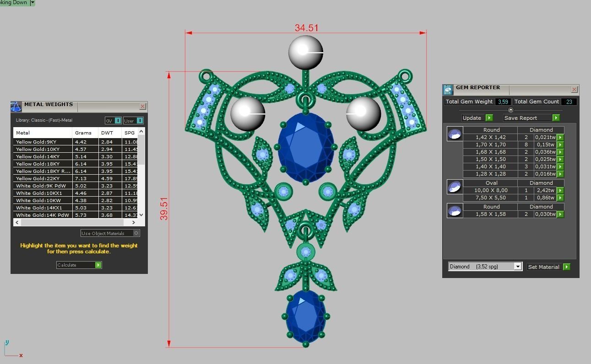Click the 39.51 height dimension label
591x364 pixels.
tap(164, 209)
